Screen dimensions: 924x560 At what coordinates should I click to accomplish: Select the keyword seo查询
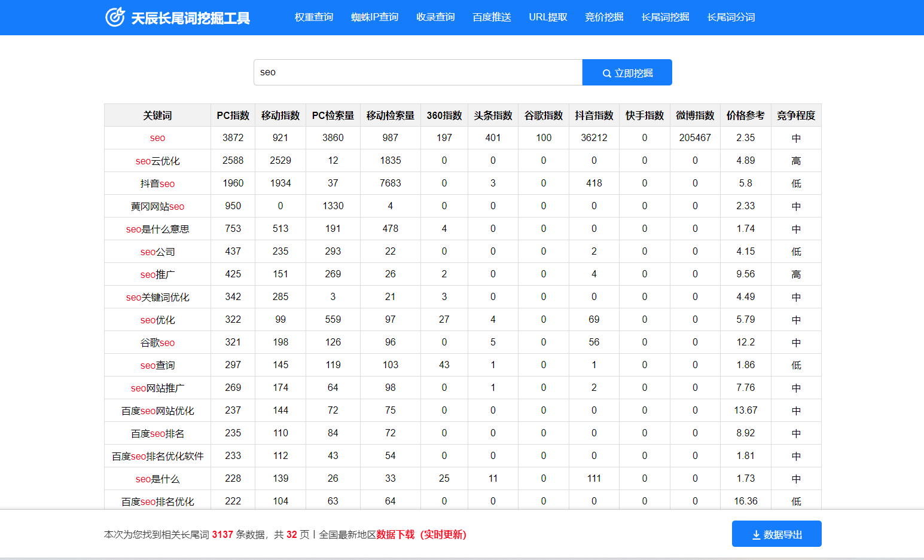coord(157,365)
